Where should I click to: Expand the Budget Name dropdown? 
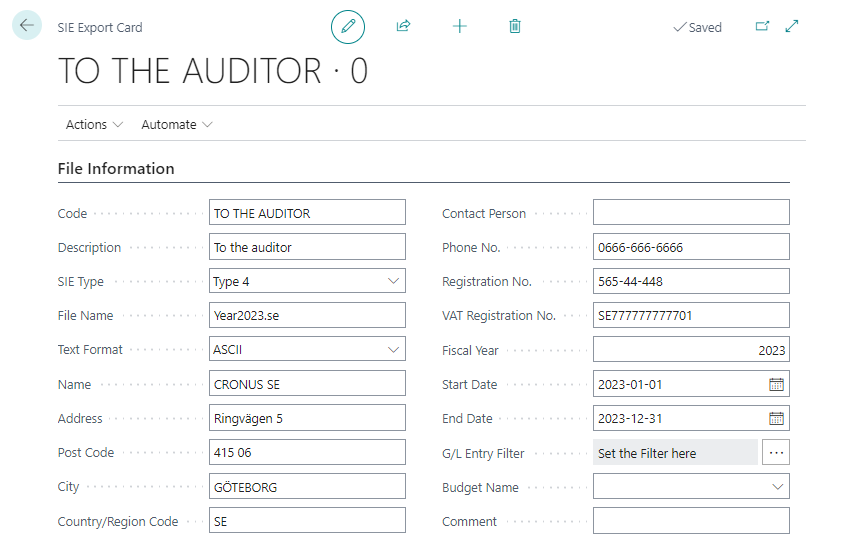pyautogui.click(x=778, y=487)
